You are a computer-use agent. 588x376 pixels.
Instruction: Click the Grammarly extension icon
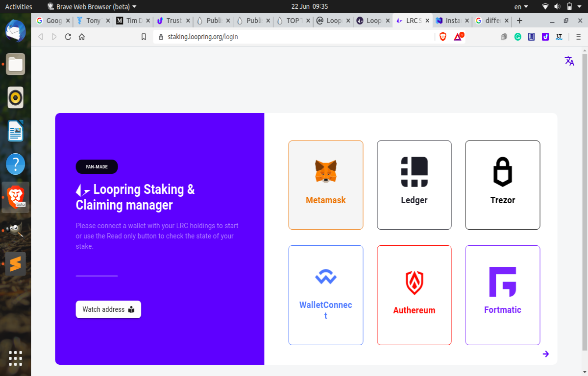518,37
